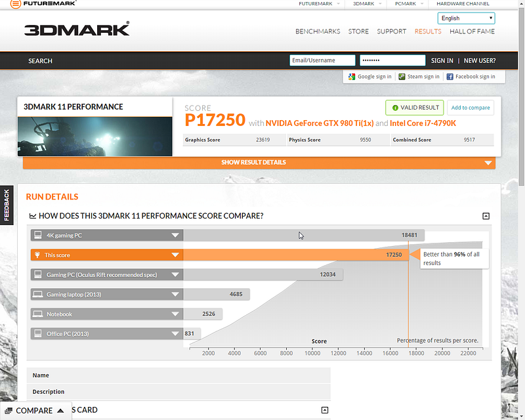This screenshot has width=525, height=420.
Task: Open the PCMARK top menu
Action: pyautogui.click(x=409, y=4)
